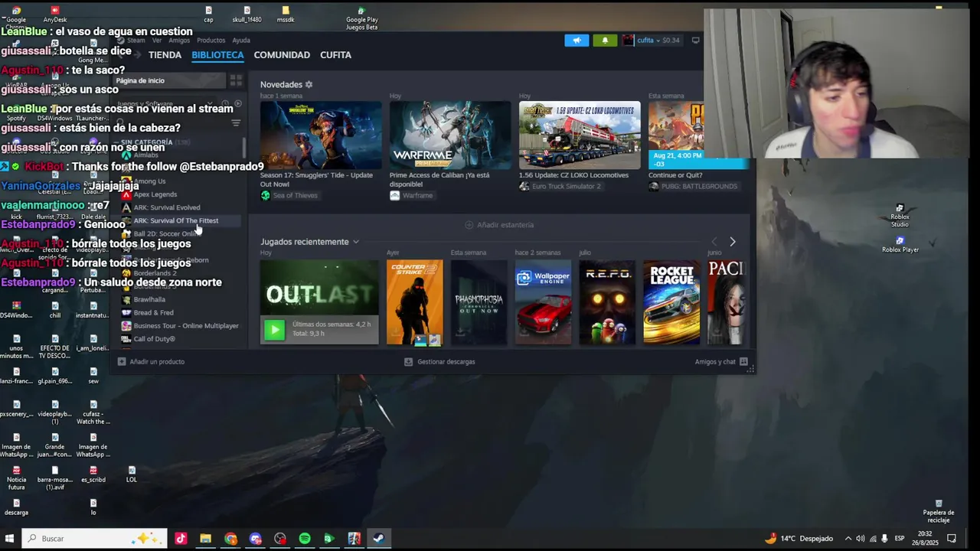Open Google Chrome from the taskbar
Viewport: 980px width, 551px height.
click(x=230, y=539)
